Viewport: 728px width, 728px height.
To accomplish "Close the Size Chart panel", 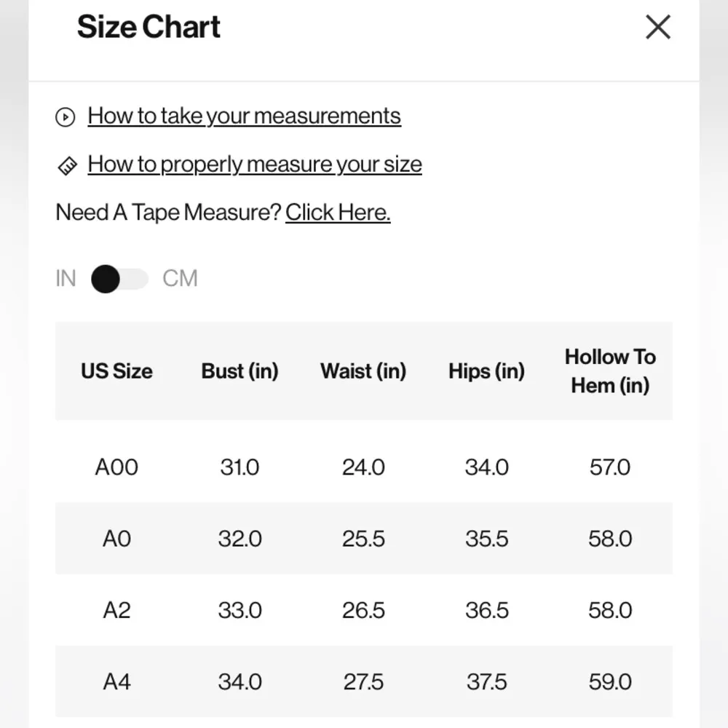I will [657, 28].
